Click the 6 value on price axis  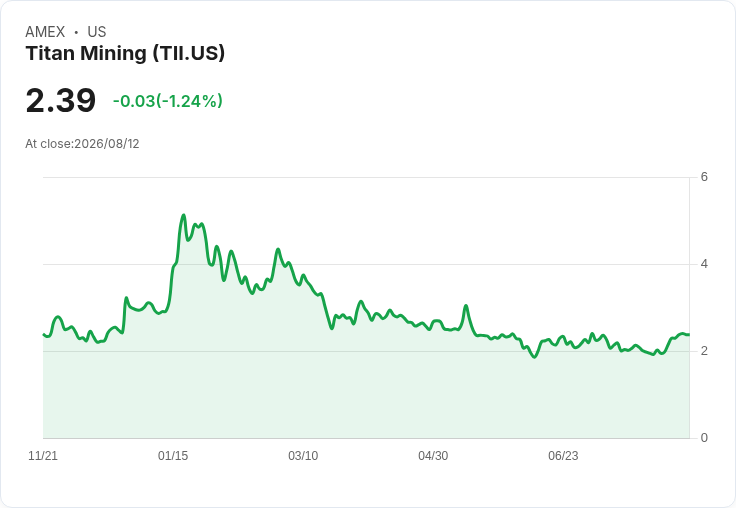pyautogui.click(x=704, y=177)
